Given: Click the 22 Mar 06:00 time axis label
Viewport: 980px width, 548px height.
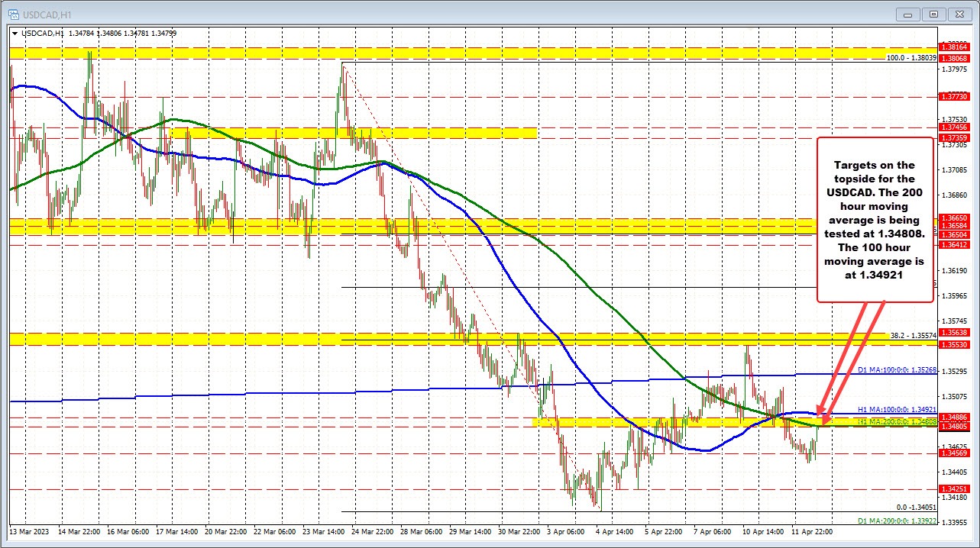Looking at the screenshot, I should tap(276, 530).
